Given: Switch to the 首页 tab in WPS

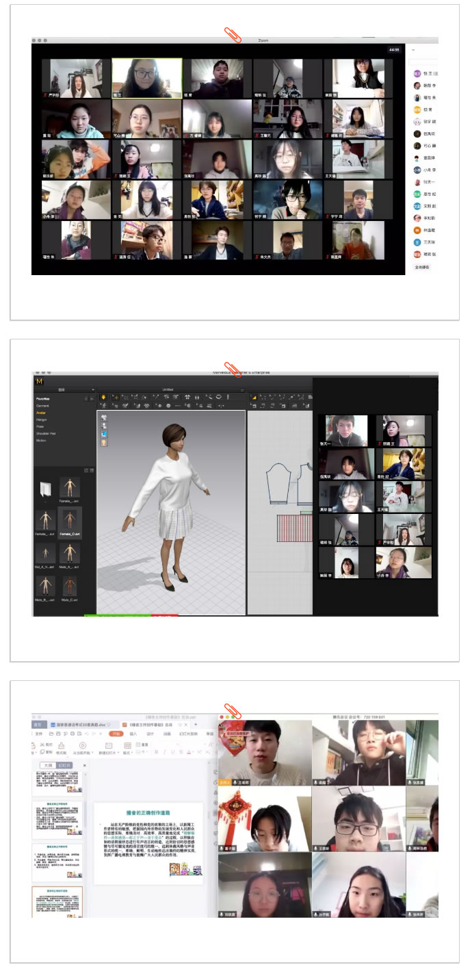Looking at the screenshot, I should [38, 725].
